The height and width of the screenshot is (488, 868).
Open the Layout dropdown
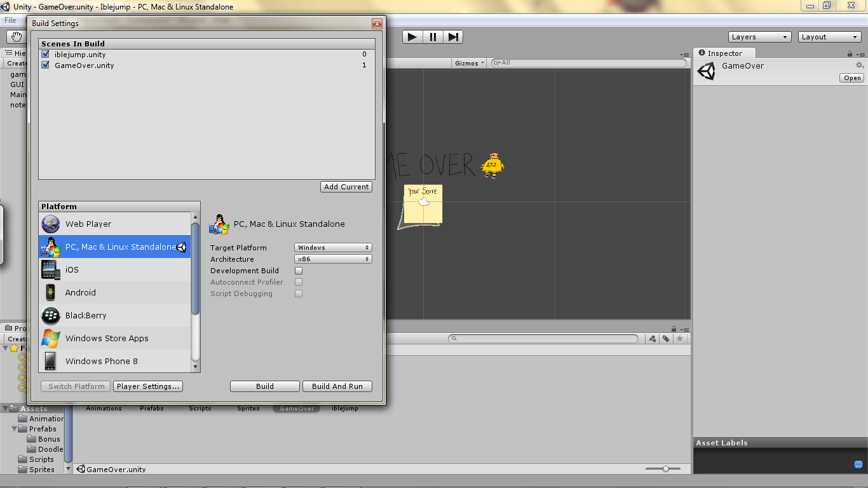pos(830,37)
